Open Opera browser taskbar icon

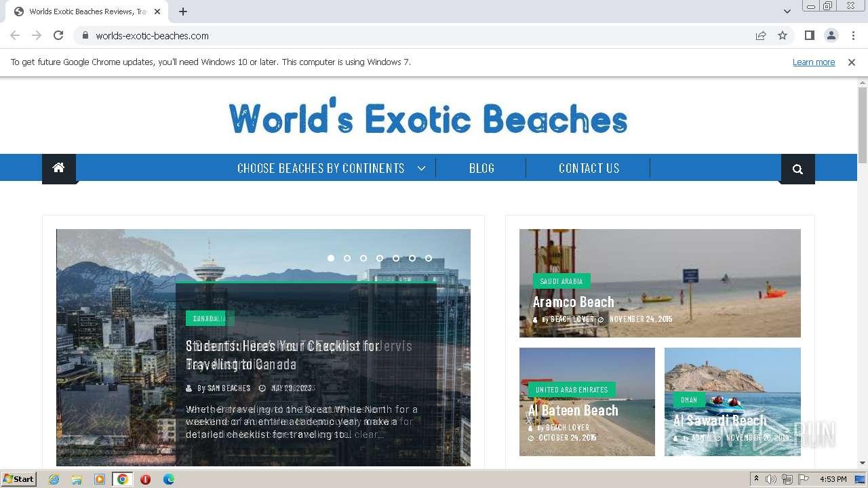pos(145,479)
